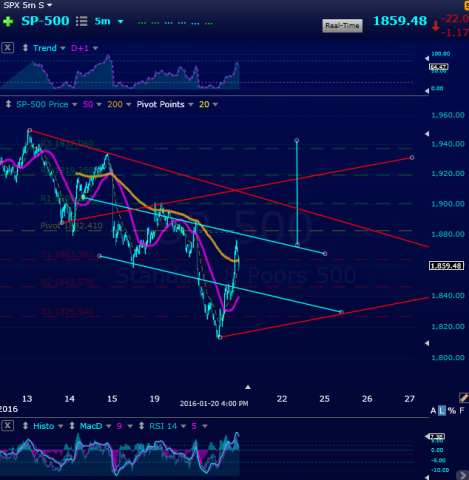Click the cyan vertical line top handle
This screenshot has height=480, width=469.
tap(297, 140)
